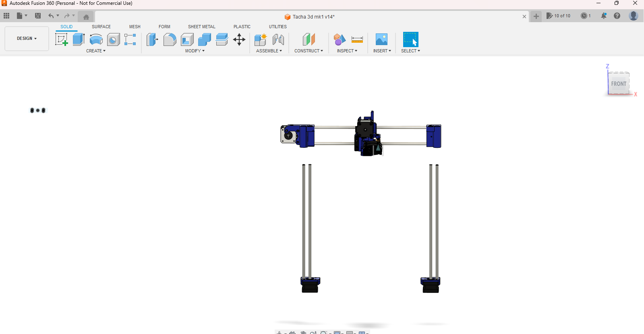Switch to the SHEET METAL tab
This screenshot has height=334, width=644.
click(x=201, y=27)
